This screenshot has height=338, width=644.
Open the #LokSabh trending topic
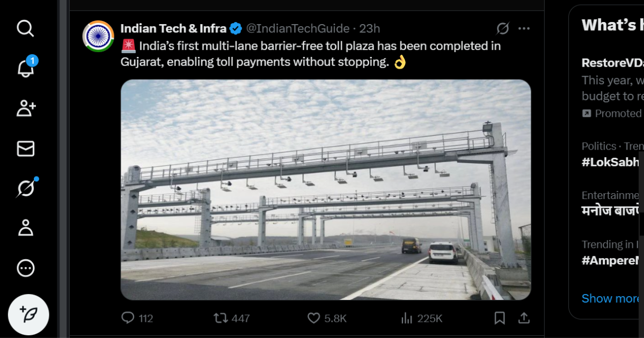(610, 163)
